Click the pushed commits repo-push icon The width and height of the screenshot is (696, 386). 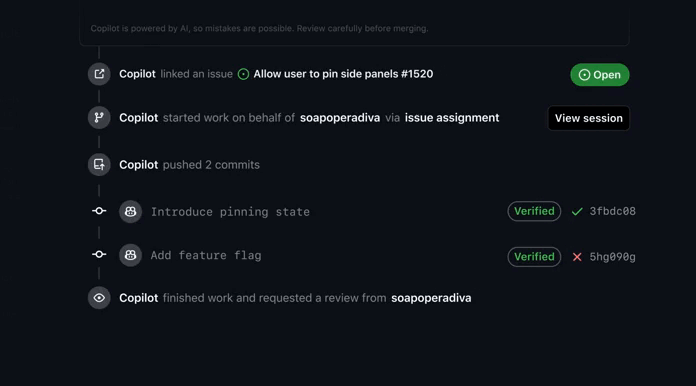(x=99, y=165)
